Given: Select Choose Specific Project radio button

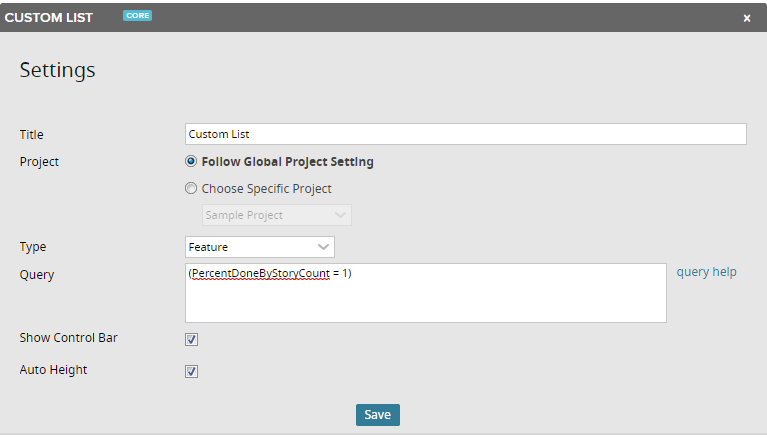Looking at the screenshot, I should (191, 188).
